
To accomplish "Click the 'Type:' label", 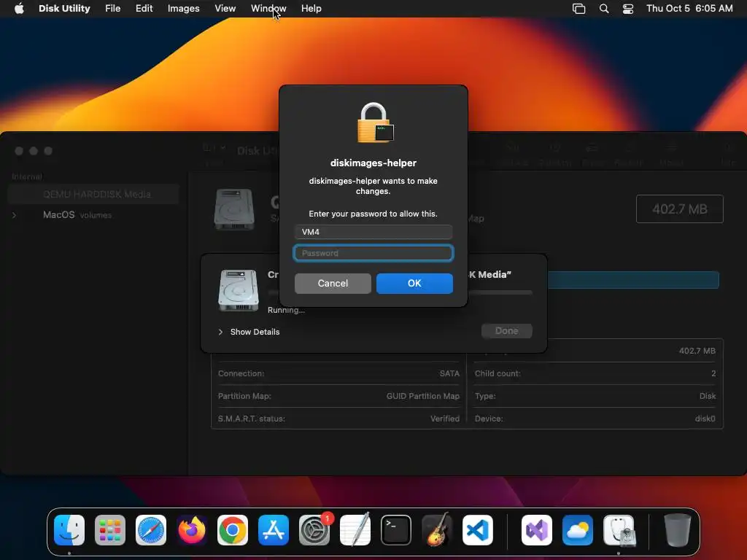I will pyautogui.click(x=485, y=396).
